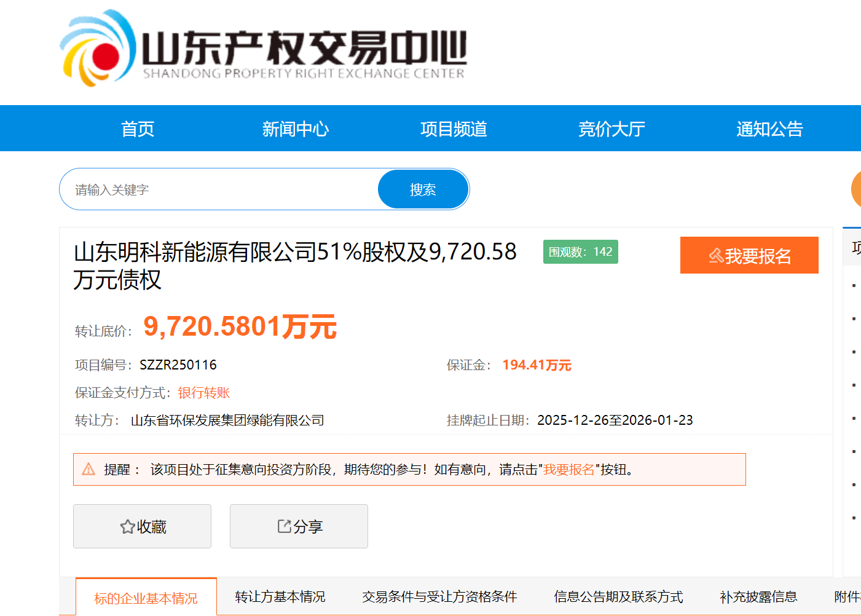
Task: Open 通知公告 in the top navigation
Action: [x=769, y=129]
